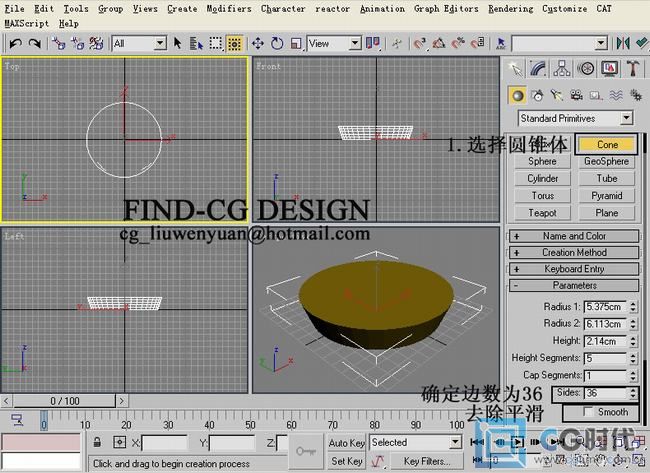
Task: Select the Move tool
Action: click(x=258, y=43)
